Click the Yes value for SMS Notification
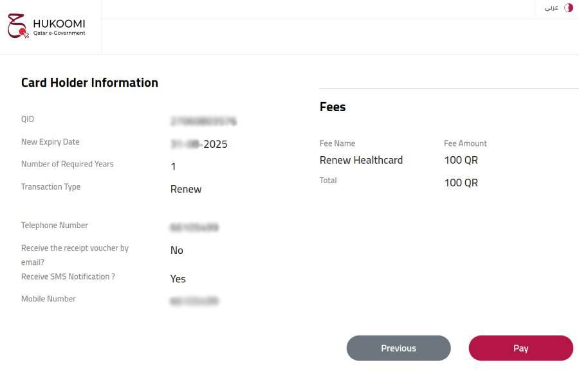The image size is (579, 392). point(178,278)
